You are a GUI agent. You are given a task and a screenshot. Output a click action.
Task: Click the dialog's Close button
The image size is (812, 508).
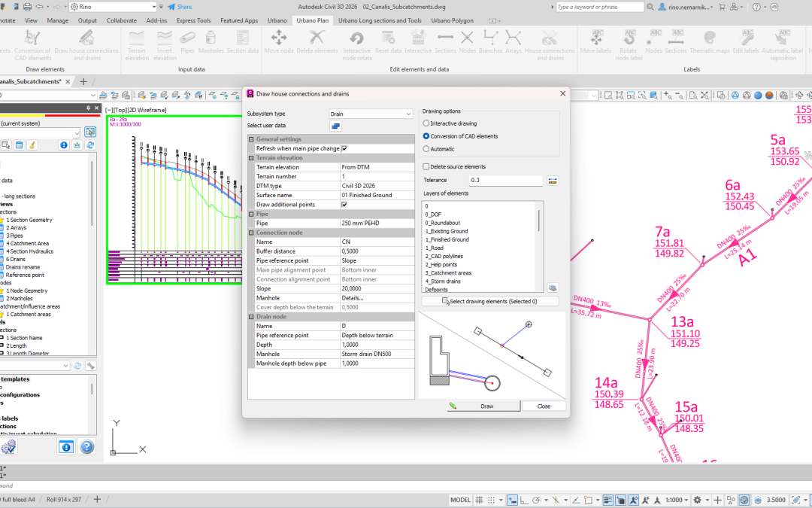tap(544, 406)
